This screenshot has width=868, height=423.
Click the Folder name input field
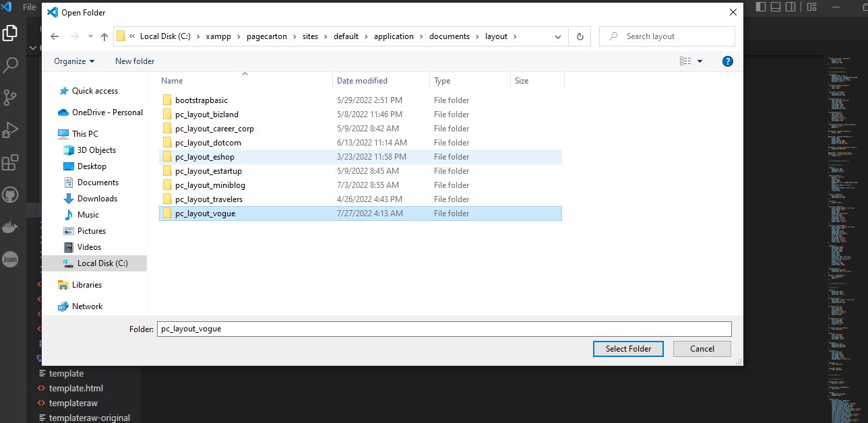pos(444,329)
